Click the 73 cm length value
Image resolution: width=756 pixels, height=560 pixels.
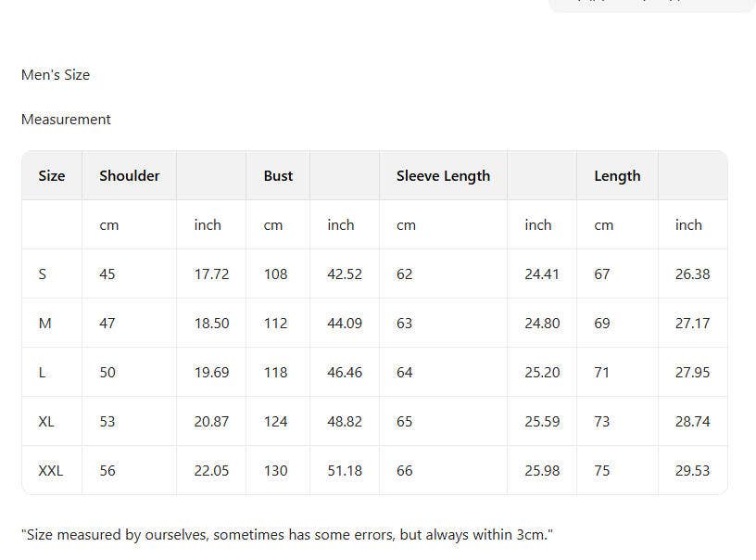tap(602, 421)
